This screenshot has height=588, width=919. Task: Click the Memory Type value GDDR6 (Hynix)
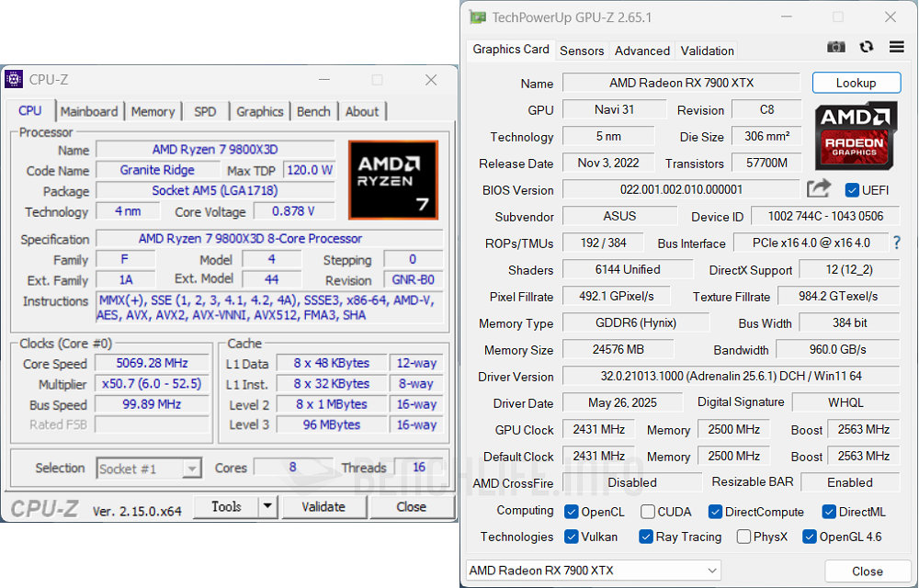635,322
